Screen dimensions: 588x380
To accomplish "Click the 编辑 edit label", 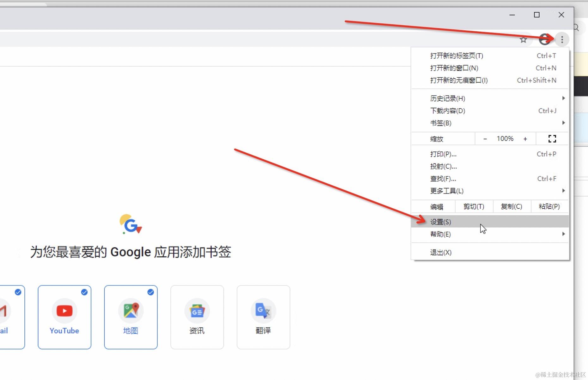I will pyautogui.click(x=437, y=207).
